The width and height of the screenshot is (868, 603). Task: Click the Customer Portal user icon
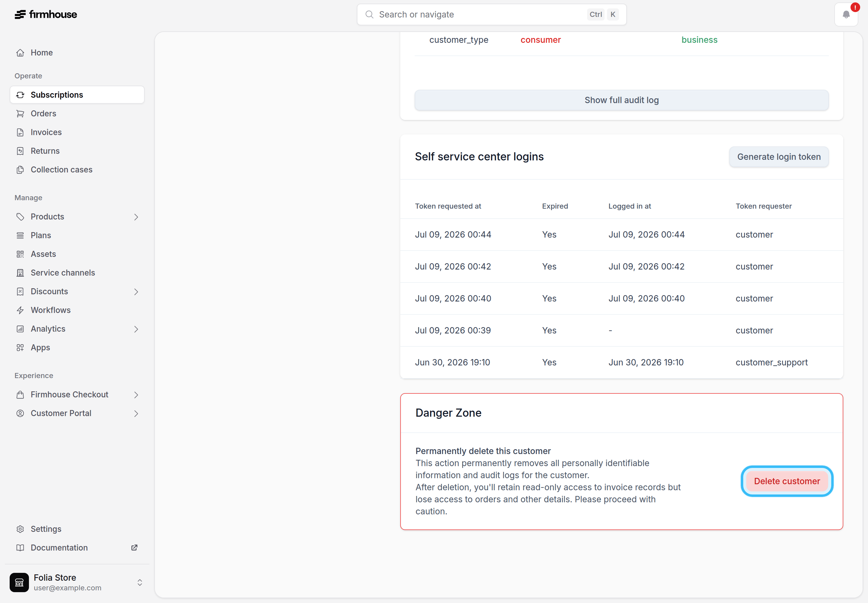20,413
